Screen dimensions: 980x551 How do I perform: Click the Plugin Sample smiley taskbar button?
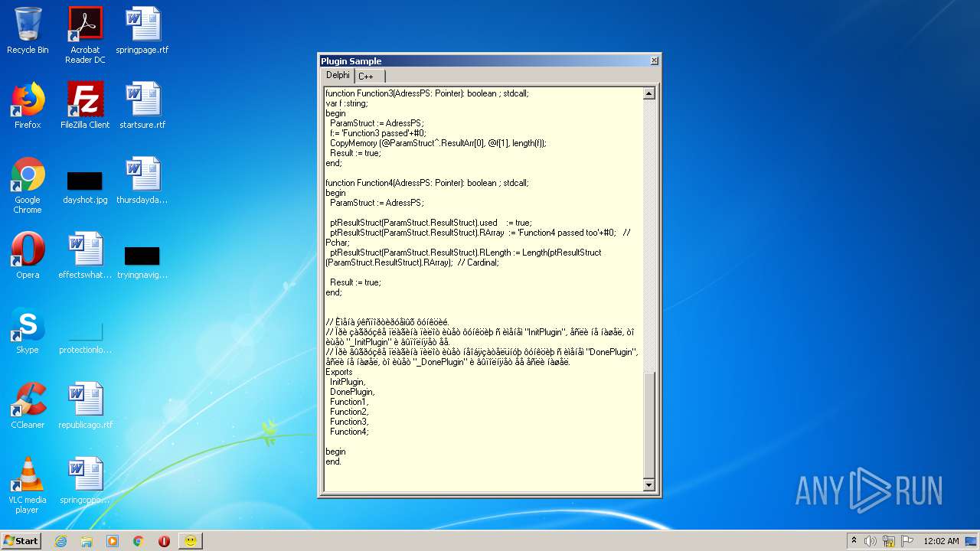[190, 541]
